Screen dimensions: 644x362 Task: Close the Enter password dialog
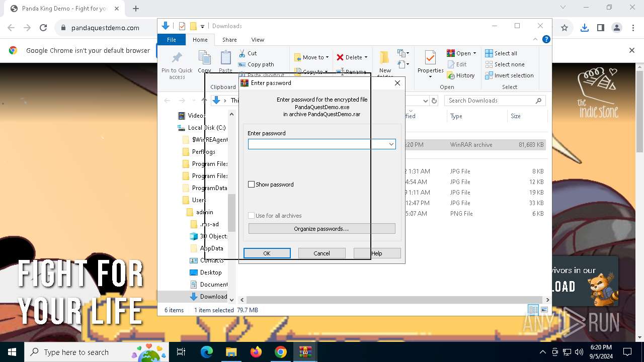[x=397, y=83]
